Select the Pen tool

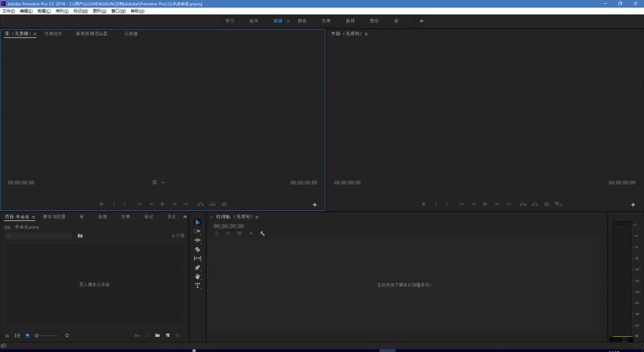tap(197, 268)
